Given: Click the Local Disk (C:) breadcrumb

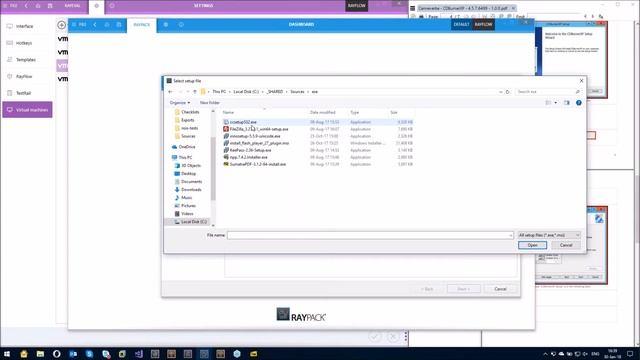Looking at the screenshot, I should pos(246,92).
